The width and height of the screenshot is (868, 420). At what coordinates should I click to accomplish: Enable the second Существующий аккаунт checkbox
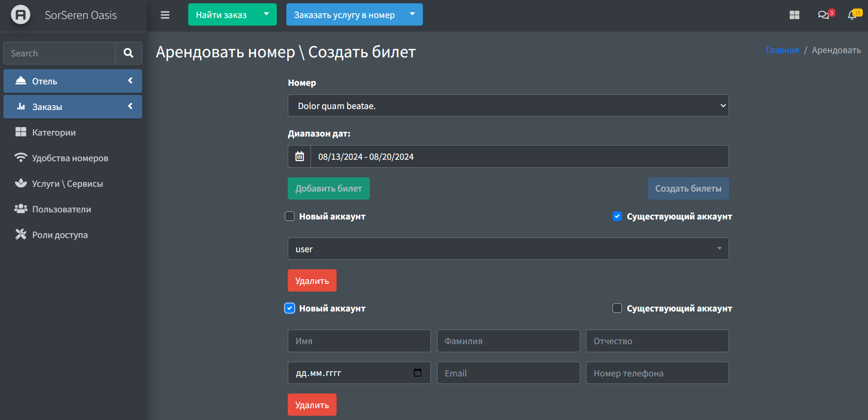pos(617,308)
